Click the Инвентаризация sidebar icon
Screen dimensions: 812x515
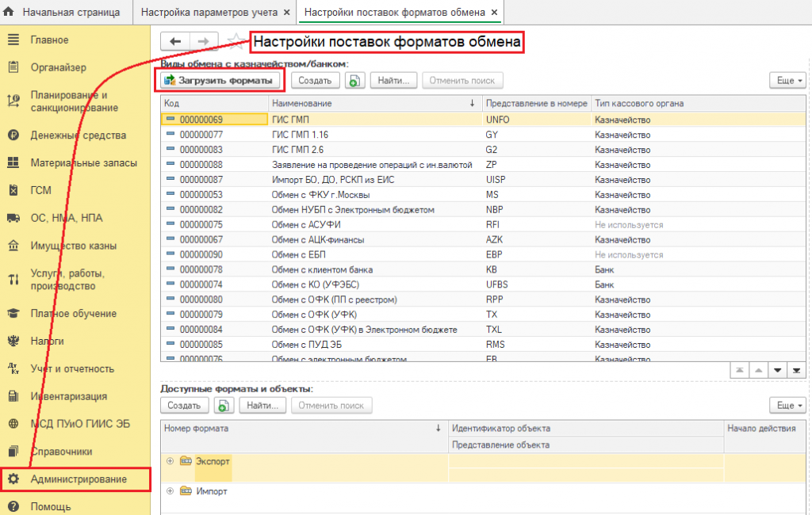point(13,396)
